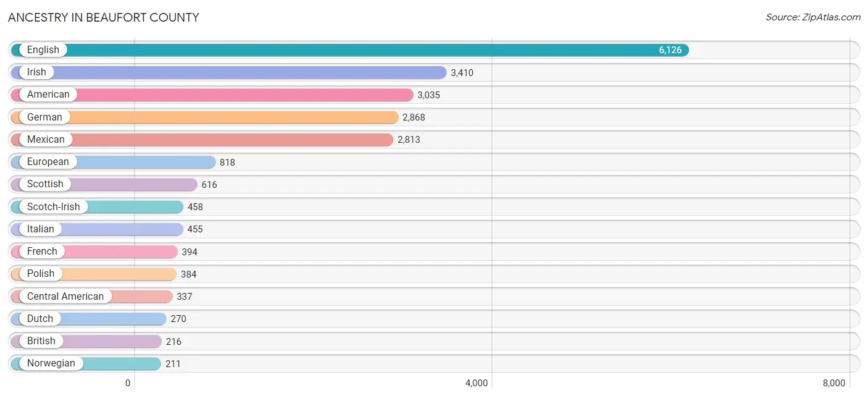Click the Scottish label

[45, 184]
